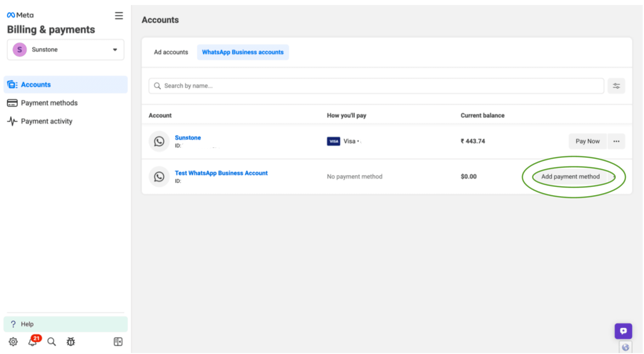Open the Sunstone business account dropdown

click(65, 50)
